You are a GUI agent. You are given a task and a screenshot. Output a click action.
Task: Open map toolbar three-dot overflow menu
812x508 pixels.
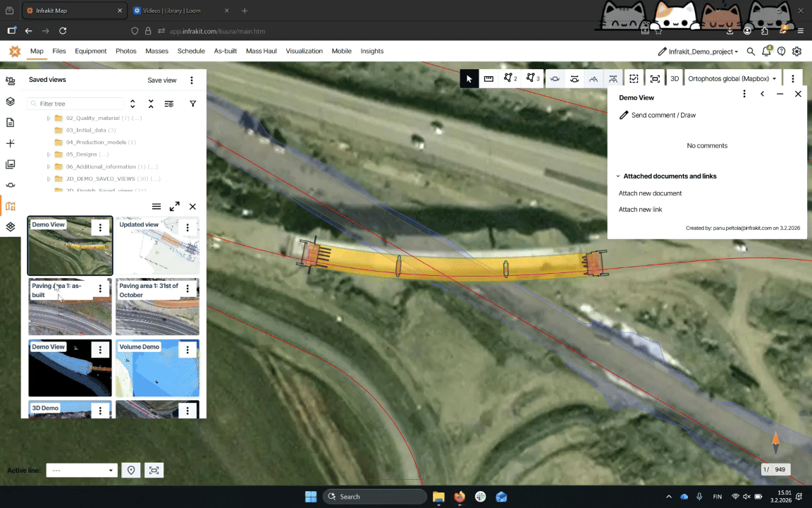(793, 79)
